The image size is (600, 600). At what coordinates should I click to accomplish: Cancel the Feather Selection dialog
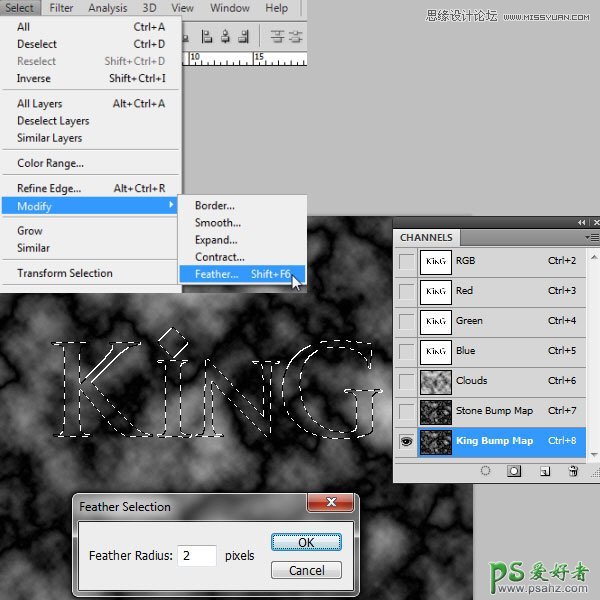click(x=306, y=570)
